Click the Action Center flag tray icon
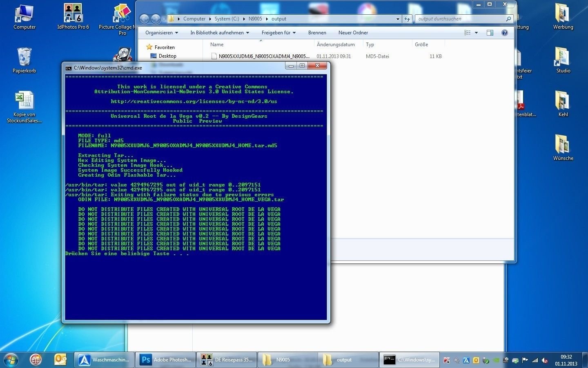Screen dimensions: 588x368 pos(525,360)
